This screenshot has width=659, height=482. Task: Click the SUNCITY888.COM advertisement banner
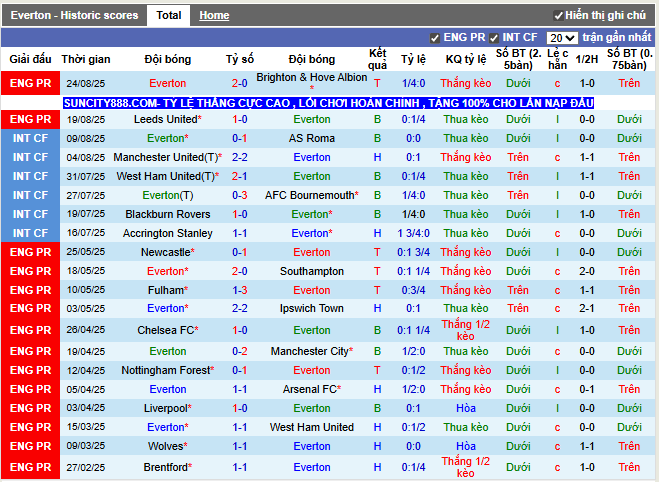coord(328,103)
